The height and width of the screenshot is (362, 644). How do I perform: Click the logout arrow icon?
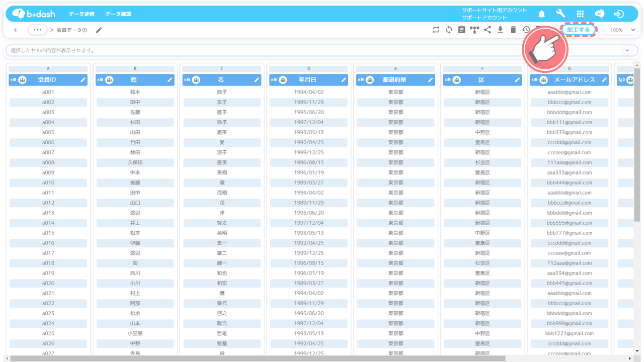pyautogui.click(x=619, y=14)
